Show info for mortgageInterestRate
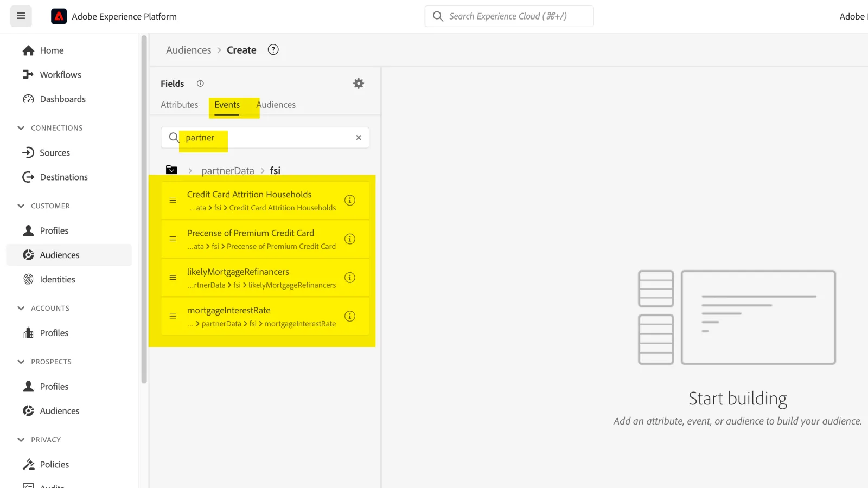The height and width of the screenshot is (488, 868). [x=350, y=316]
